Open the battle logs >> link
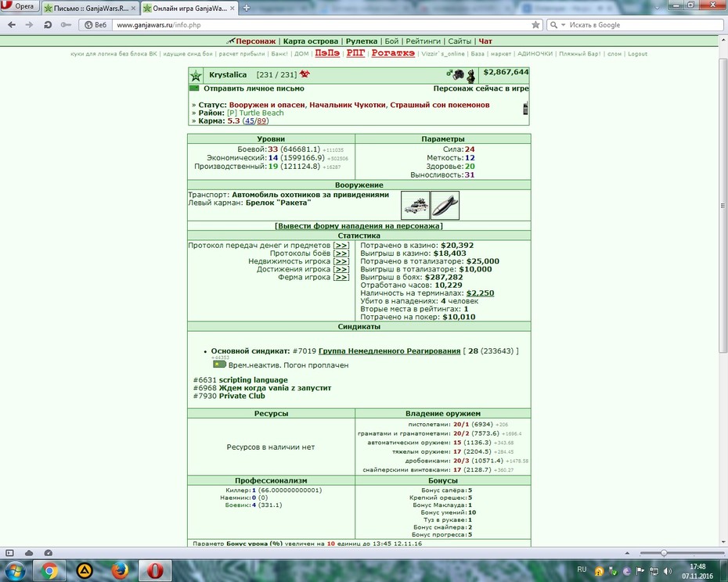Screen dimensions: 728x582 (x=341, y=253)
